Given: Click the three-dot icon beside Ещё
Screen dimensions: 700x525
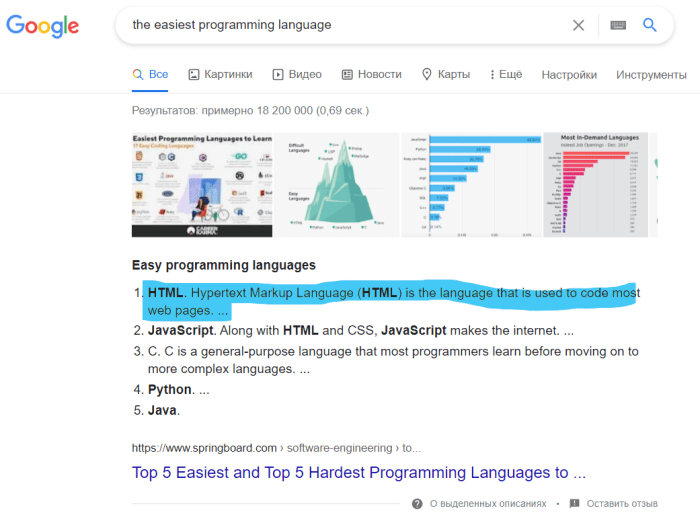Looking at the screenshot, I should 492,75.
